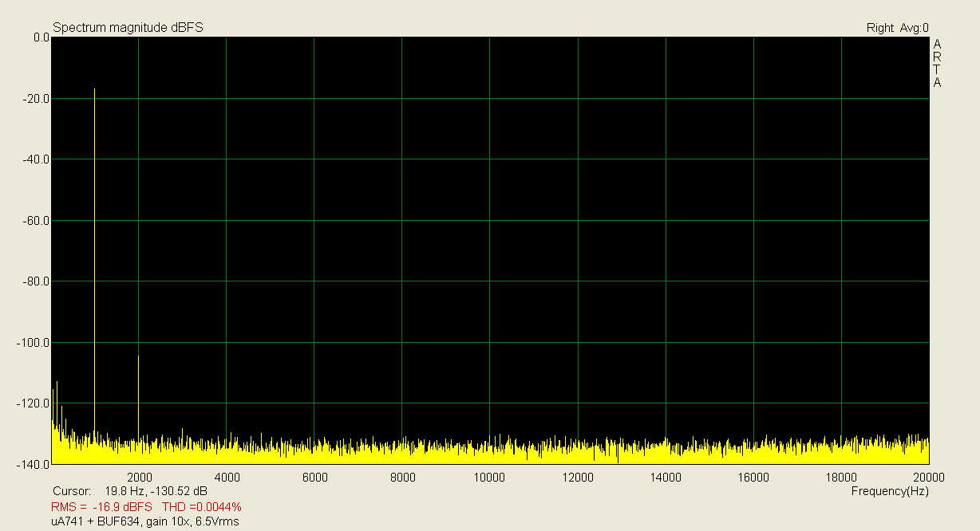Click the cursor readout '19.8 Hz, -130.52 dB'
This screenshot has height=531, width=980.
[x=156, y=491]
